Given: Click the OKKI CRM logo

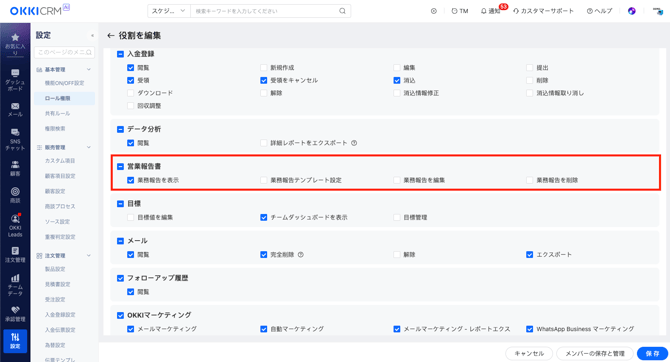Looking at the screenshot, I should (x=39, y=10).
